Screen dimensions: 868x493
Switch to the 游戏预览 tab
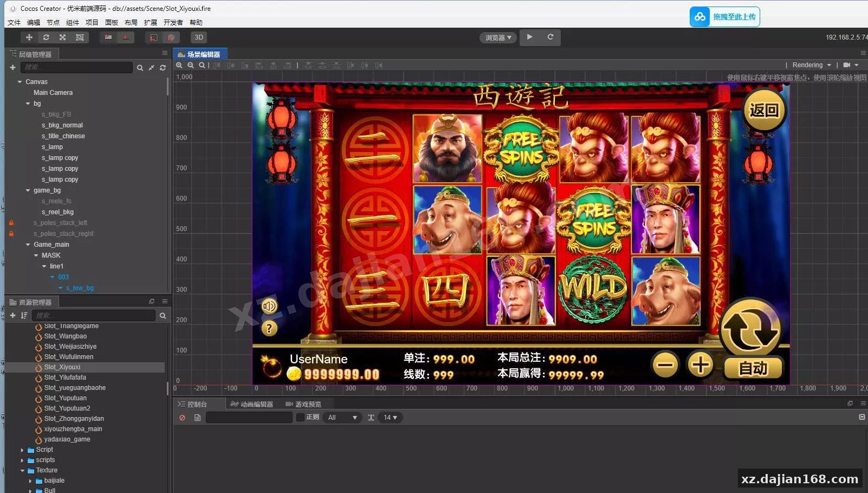tap(303, 405)
